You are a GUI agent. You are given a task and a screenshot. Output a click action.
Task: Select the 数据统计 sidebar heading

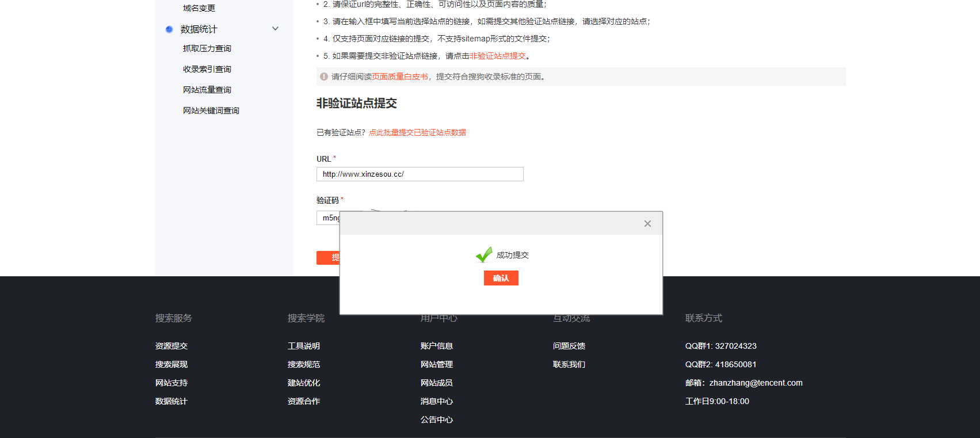click(199, 29)
